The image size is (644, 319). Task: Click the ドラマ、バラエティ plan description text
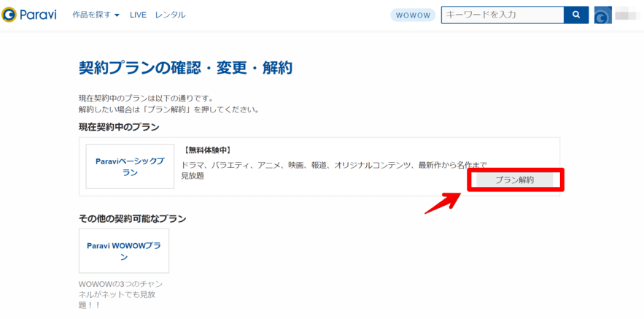click(x=334, y=170)
